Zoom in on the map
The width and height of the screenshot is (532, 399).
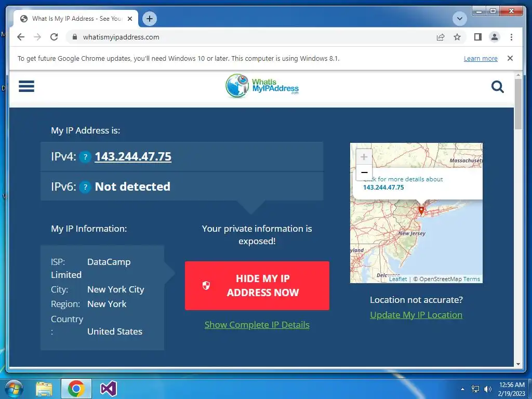(364, 157)
